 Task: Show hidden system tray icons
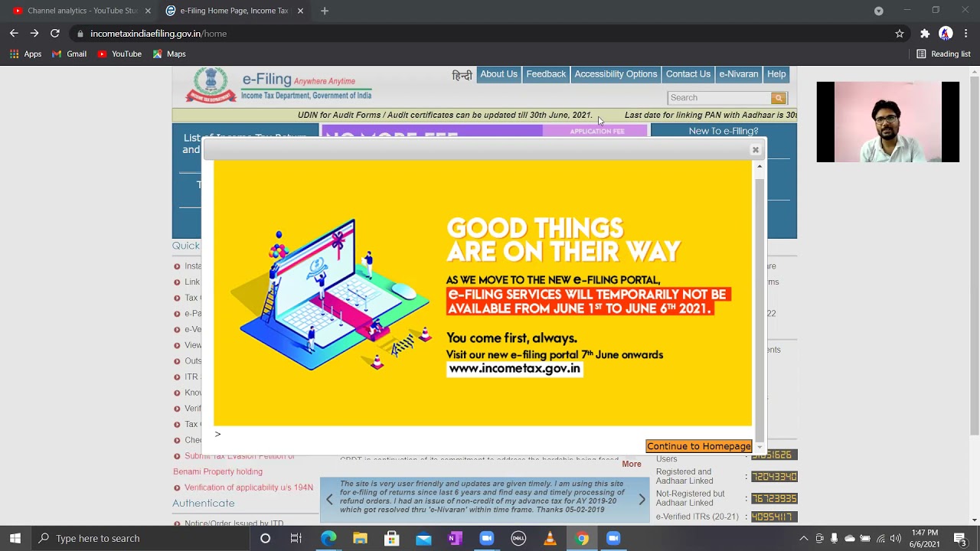[x=803, y=539]
